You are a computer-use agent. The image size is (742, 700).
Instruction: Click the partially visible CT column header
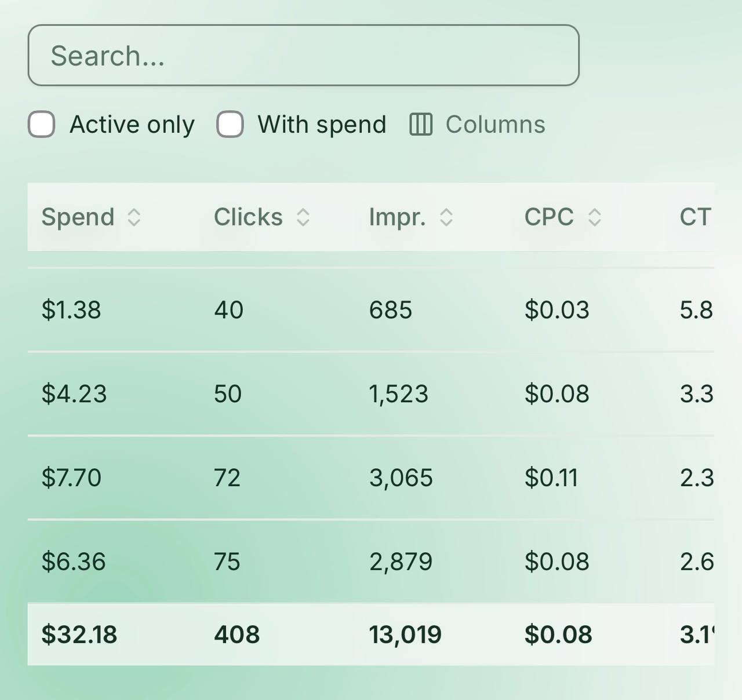coord(695,217)
